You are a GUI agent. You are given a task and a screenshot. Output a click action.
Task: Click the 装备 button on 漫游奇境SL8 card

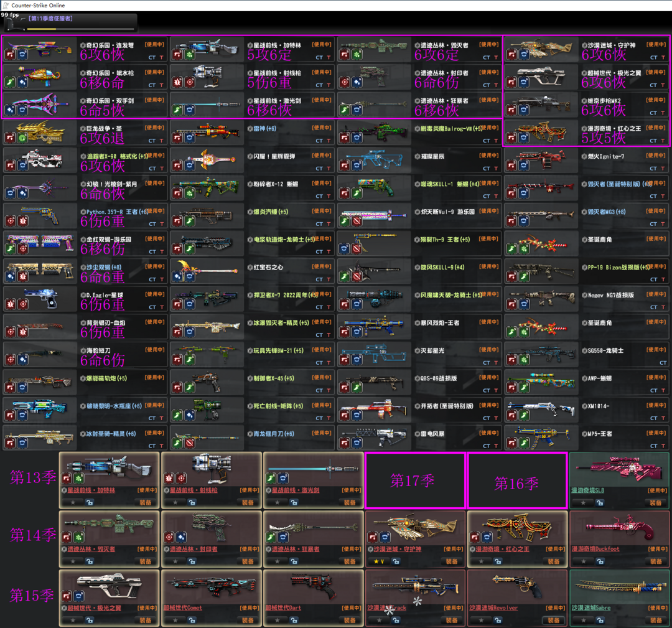[656, 502]
